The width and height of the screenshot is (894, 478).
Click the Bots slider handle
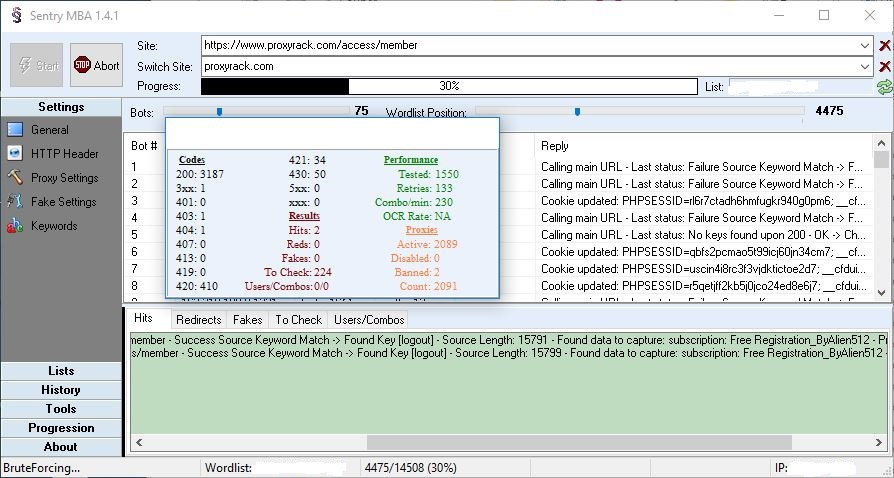220,112
